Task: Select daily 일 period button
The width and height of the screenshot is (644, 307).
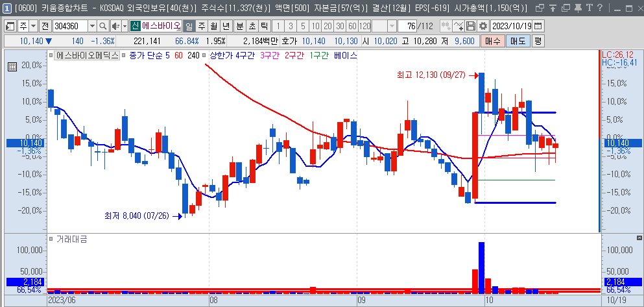Action: (x=189, y=27)
